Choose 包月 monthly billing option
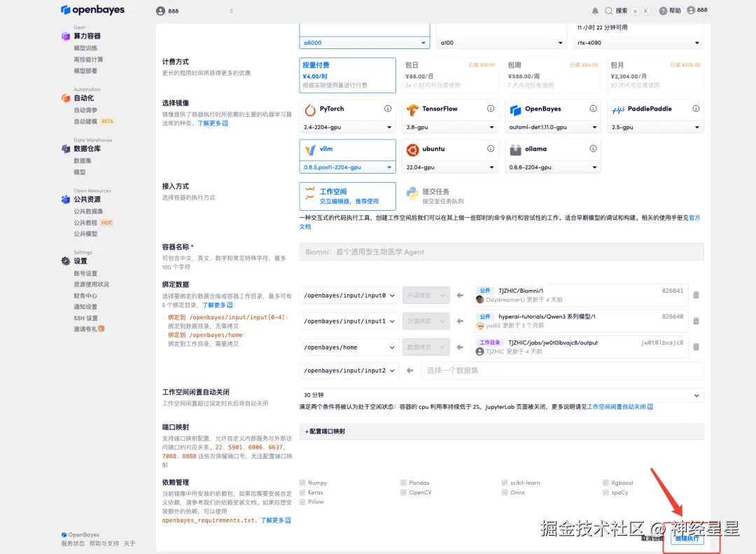Viewport: 756px width, 554px height. click(655, 75)
